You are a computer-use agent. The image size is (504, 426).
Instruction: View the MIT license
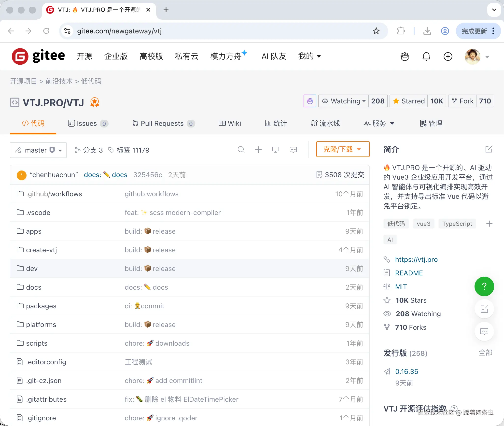click(x=401, y=286)
